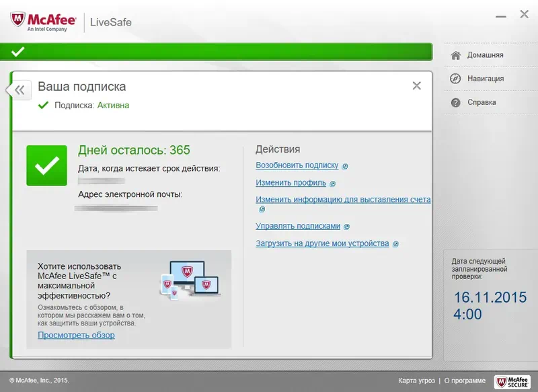Select Справка menu item
The width and height of the screenshot is (538, 392).
click(x=482, y=102)
